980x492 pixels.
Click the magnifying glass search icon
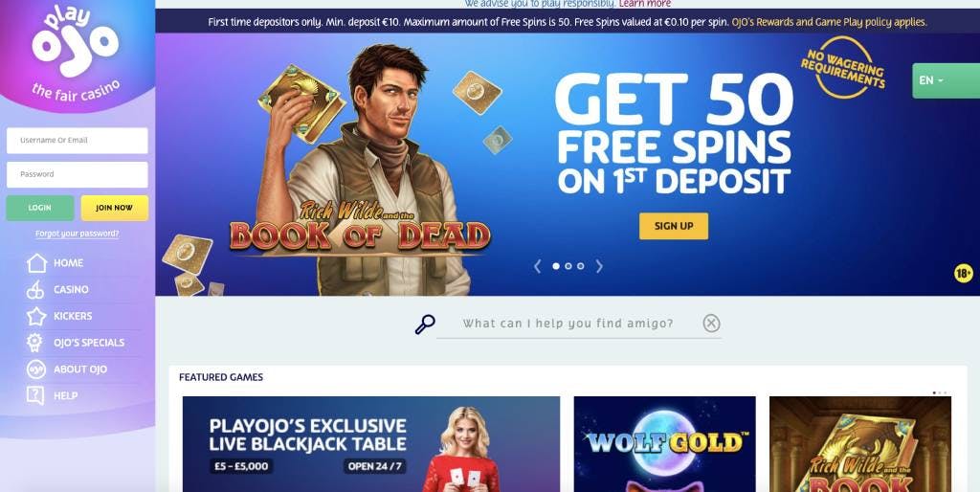tap(425, 324)
